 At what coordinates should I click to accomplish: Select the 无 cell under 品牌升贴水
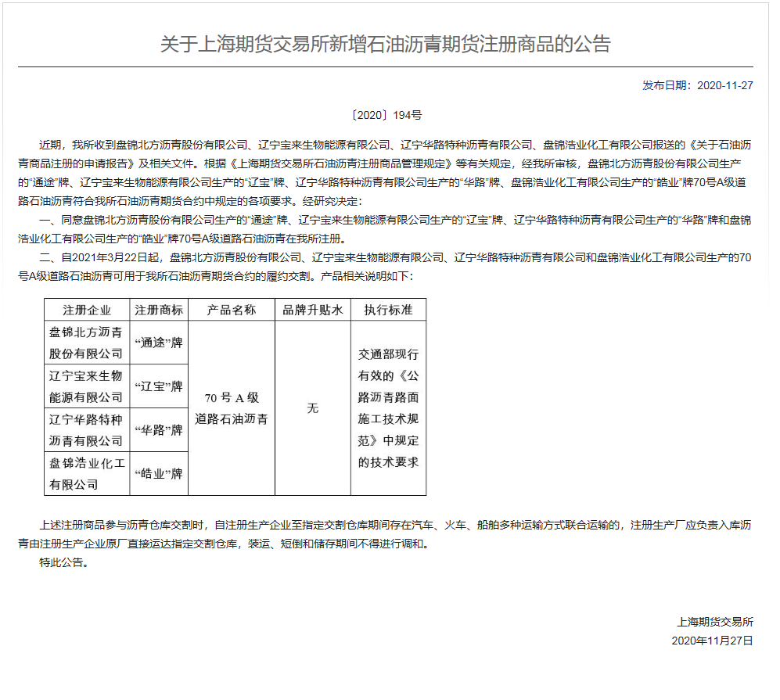click(313, 410)
